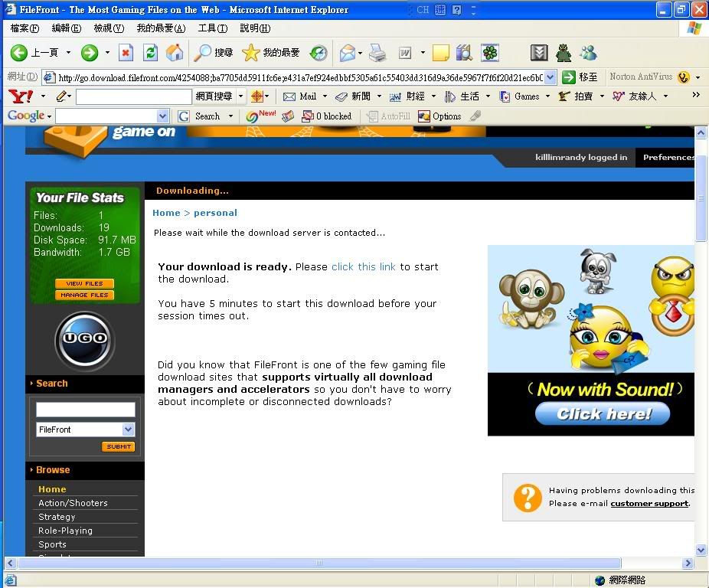The image size is (709, 588).
Task: Expand the Yahoo Games dropdown arrow
Action: pos(547,96)
